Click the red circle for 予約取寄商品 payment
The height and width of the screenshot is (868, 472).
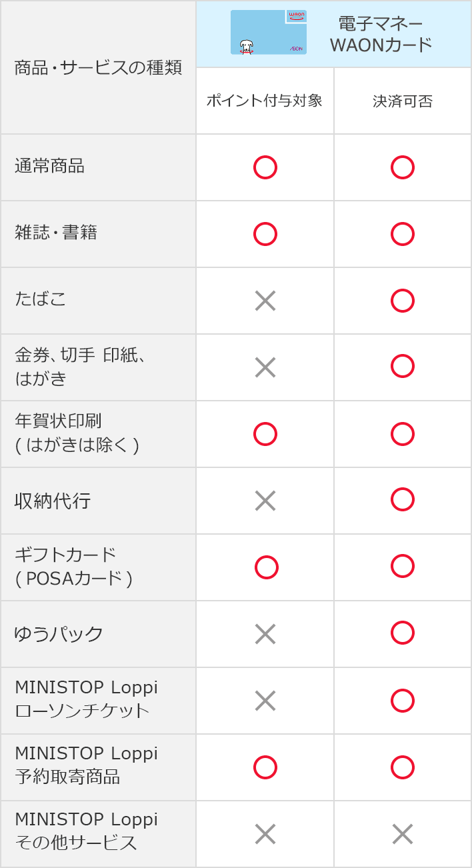(x=403, y=767)
